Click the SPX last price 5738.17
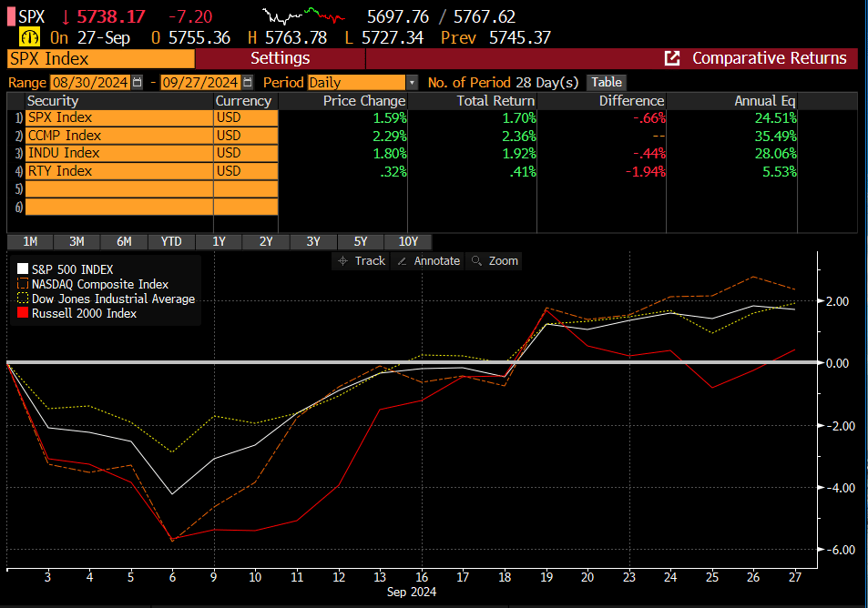 pos(111,16)
